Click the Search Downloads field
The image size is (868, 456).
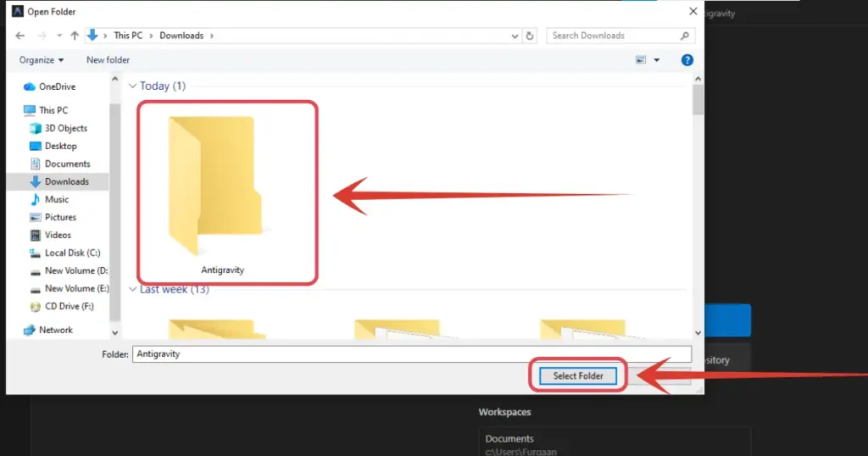[x=612, y=36]
